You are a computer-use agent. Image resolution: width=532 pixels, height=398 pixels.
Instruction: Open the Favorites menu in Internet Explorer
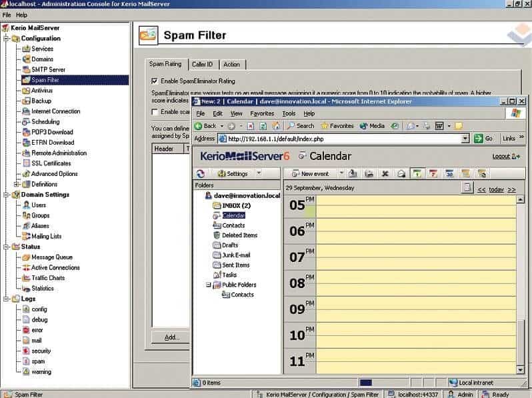[261, 113]
